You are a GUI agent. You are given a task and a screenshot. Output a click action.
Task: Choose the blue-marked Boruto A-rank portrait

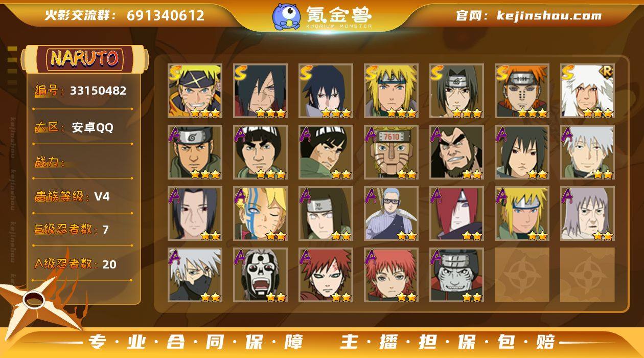tap(261, 214)
